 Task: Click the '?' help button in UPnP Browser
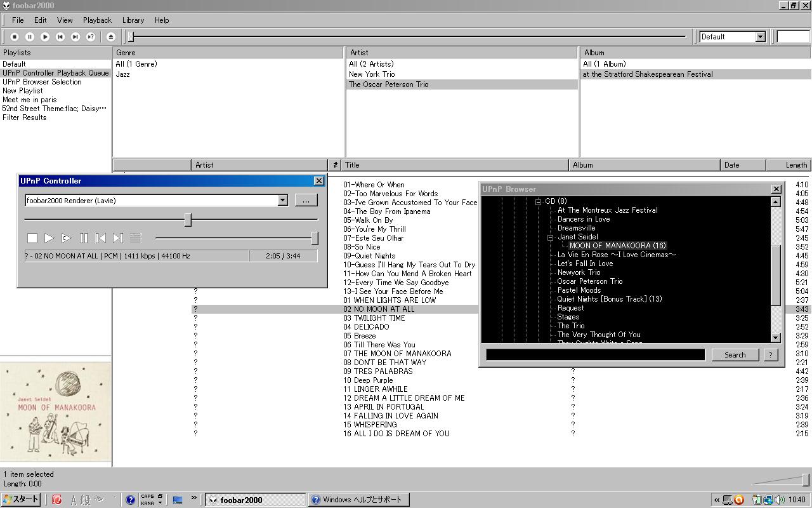pos(770,355)
